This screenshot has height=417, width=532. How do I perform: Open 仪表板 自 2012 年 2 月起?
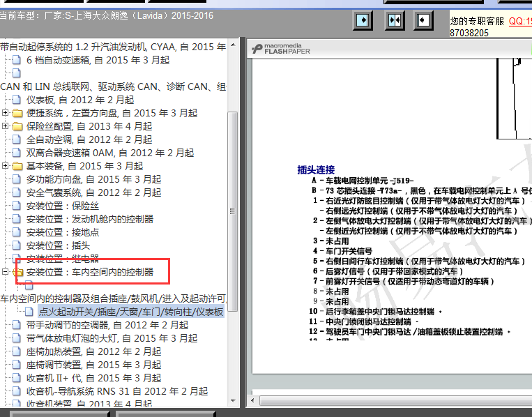(x=80, y=100)
